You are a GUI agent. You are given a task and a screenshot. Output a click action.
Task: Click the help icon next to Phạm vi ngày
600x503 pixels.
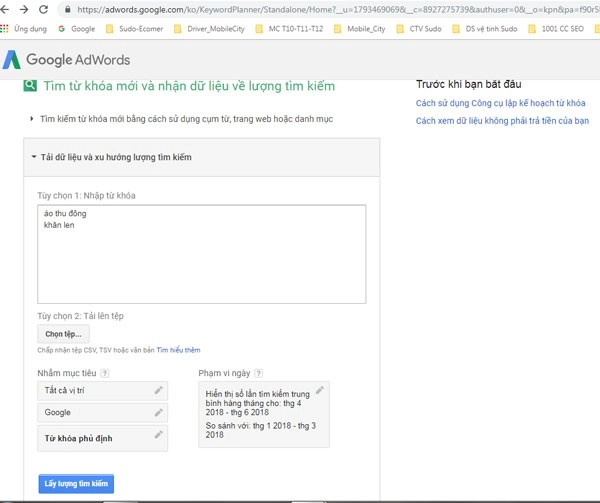[x=259, y=373]
